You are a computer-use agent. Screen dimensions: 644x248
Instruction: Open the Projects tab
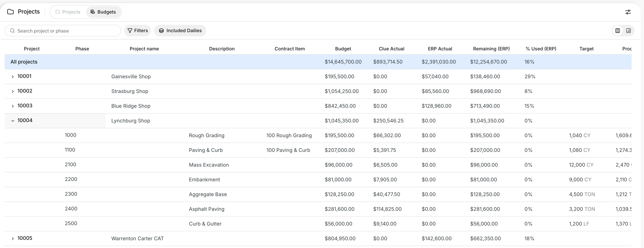coord(68,12)
